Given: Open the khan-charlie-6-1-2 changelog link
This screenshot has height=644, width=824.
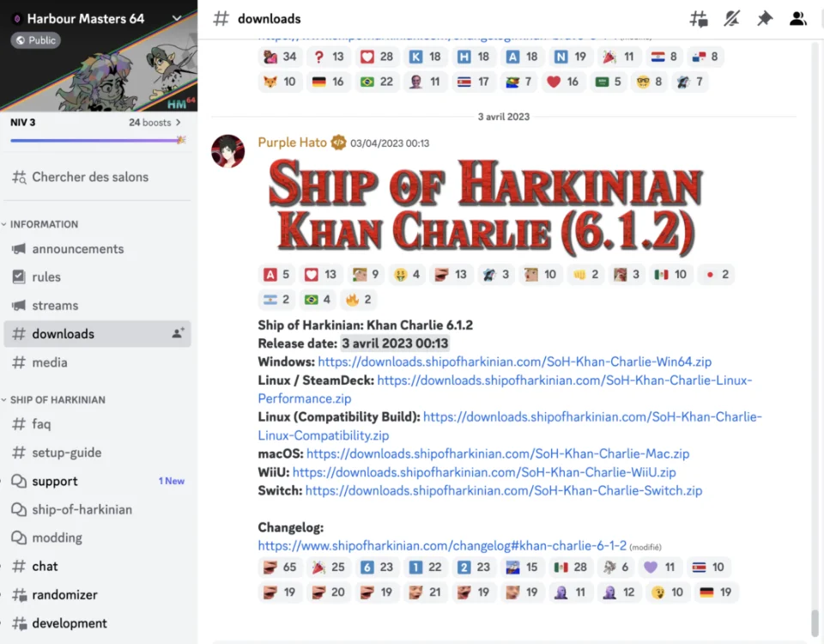Looking at the screenshot, I should (x=442, y=546).
